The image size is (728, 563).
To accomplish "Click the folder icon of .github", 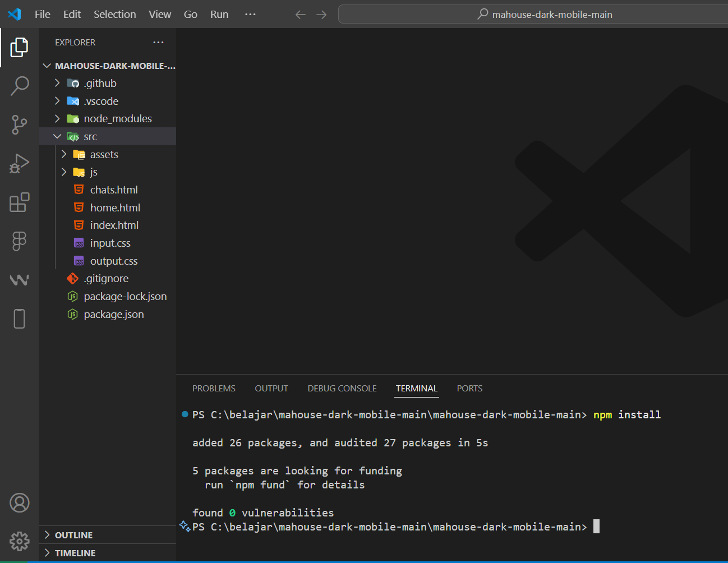I will 73,83.
